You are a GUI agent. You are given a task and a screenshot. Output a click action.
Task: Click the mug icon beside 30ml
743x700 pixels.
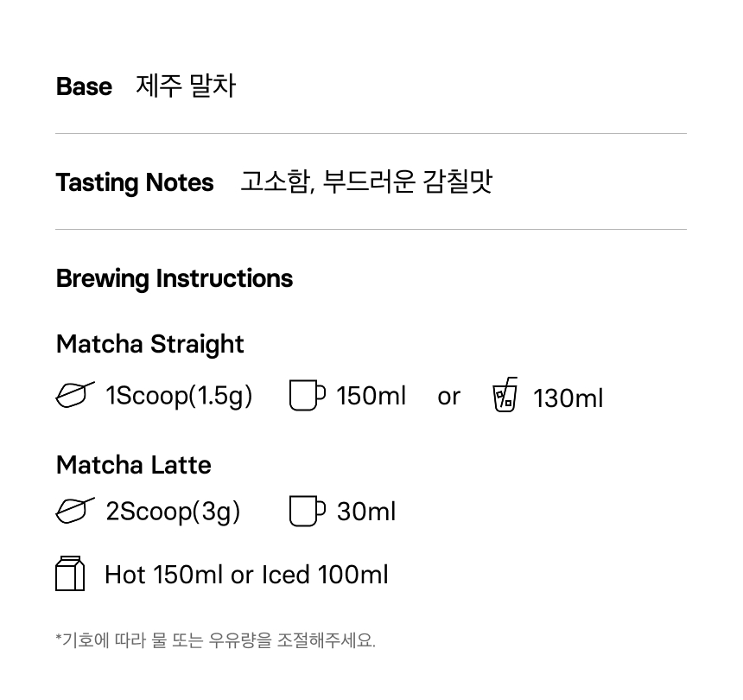tap(307, 511)
